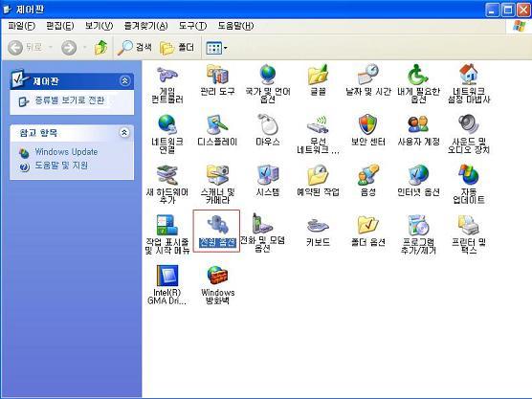Open 내게 필요한 옵션 icon
532x399 pixels.
point(418,75)
